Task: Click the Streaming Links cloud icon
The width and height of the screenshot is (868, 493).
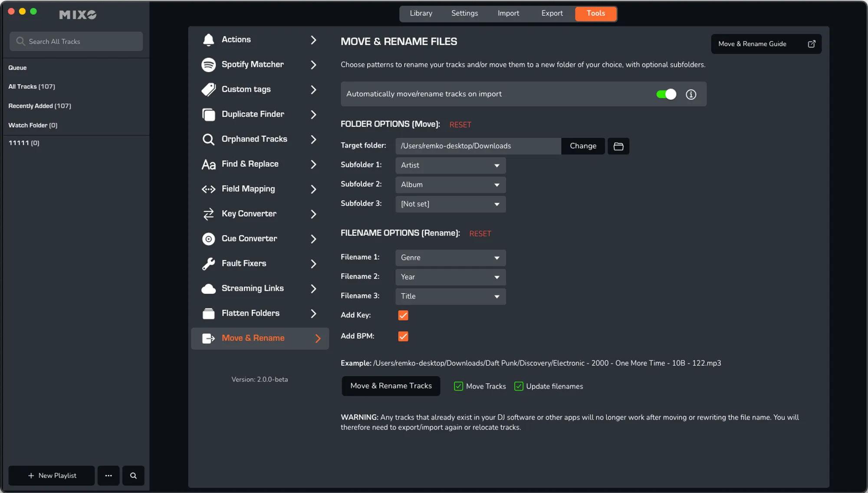Action: pos(208,289)
